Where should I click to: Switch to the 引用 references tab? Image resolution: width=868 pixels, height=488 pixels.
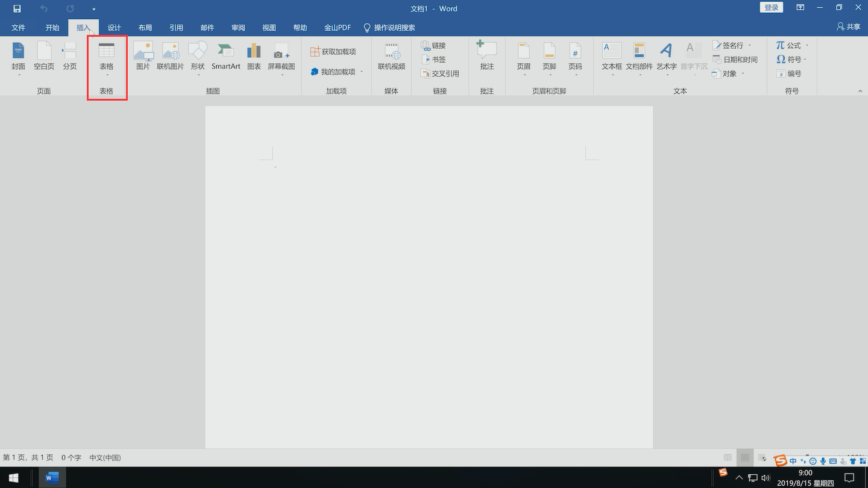click(x=177, y=28)
